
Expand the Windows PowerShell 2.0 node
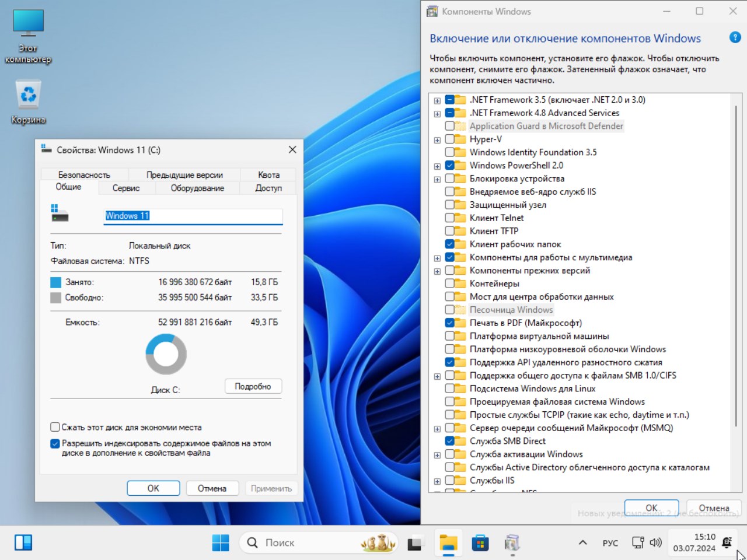[437, 166]
